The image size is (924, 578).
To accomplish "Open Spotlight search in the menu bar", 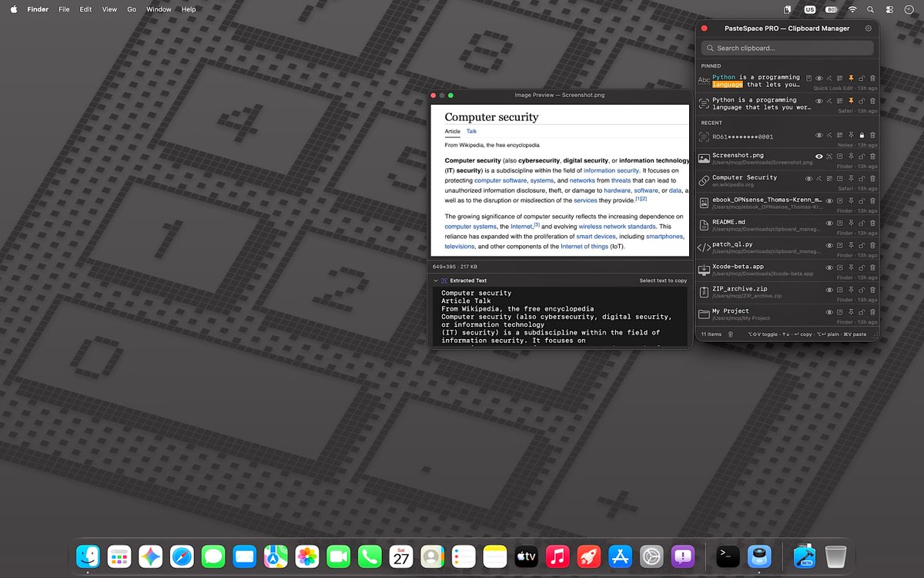I will [870, 9].
